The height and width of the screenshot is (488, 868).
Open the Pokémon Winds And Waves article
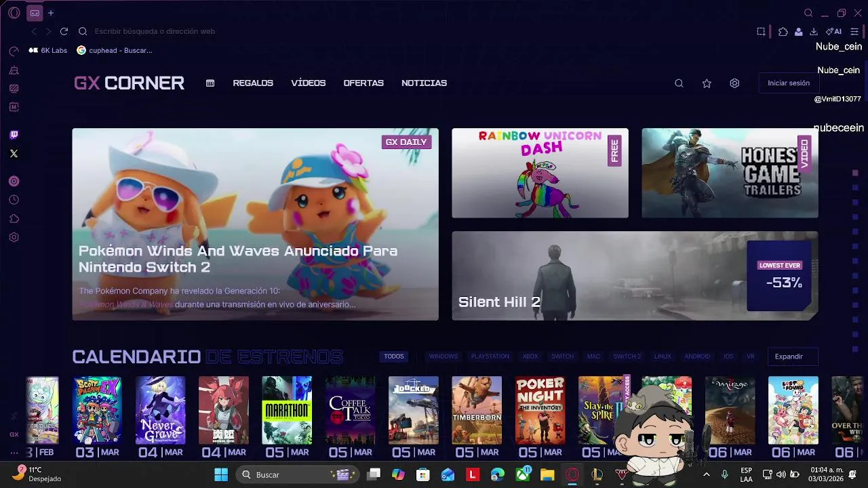[x=256, y=224]
